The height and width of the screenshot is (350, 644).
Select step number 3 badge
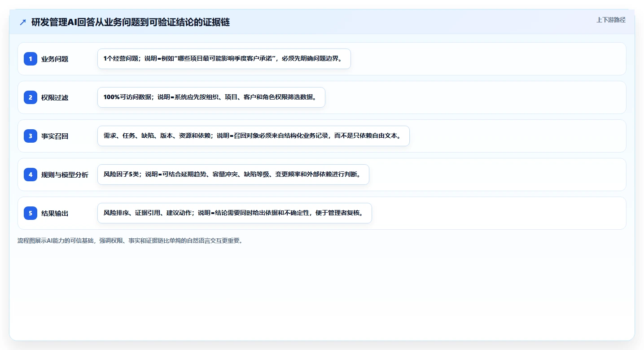click(x=31, y=136)
